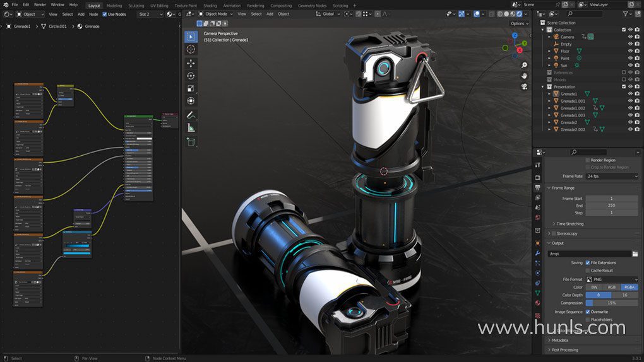Hide the Floor object in outliner
The width and height of the screenshot is (644, 362).
(630, 51)
